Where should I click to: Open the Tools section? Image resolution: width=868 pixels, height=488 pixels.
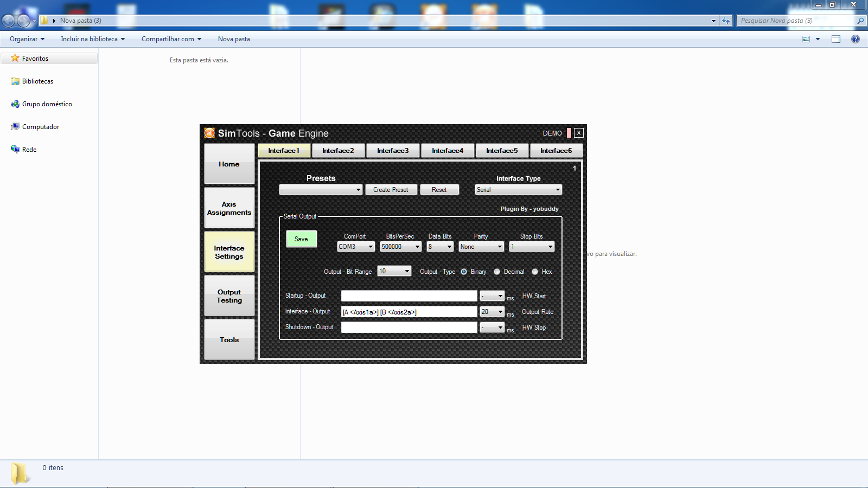coord(229,339)
